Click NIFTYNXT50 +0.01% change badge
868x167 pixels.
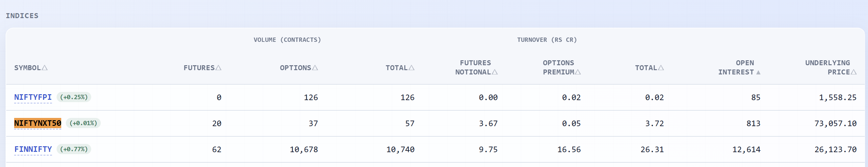pyautogui.click(x=83, y=123)
